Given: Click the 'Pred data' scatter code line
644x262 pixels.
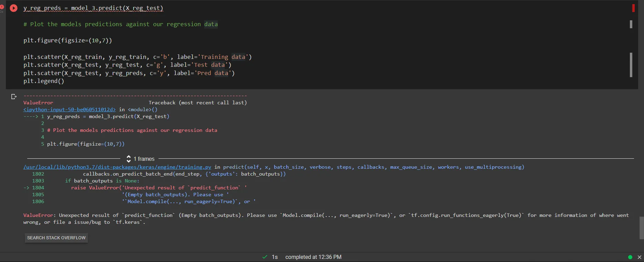Looking at the screenshot, I should [129, 73].
